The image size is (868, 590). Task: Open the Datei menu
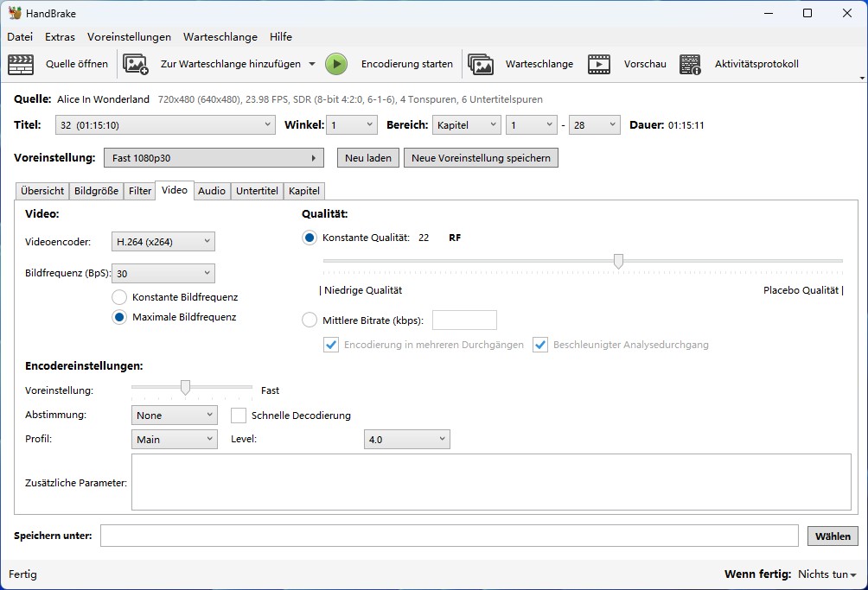tap(20, 36)
